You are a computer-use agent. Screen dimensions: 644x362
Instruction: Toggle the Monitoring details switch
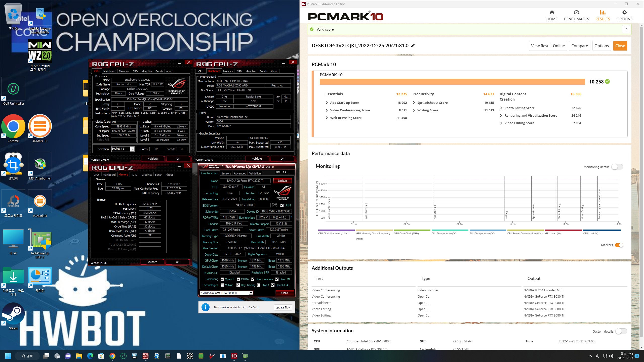click(x=617, y=167)
